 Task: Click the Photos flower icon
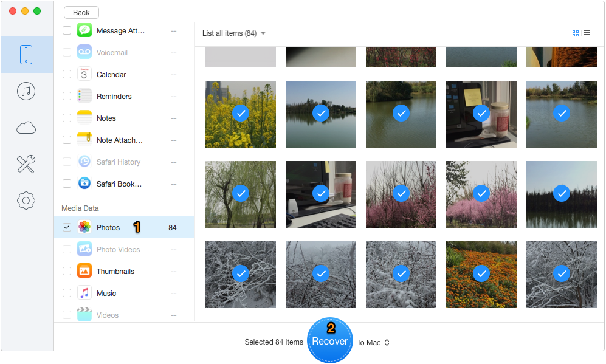(x=84, y=227)
